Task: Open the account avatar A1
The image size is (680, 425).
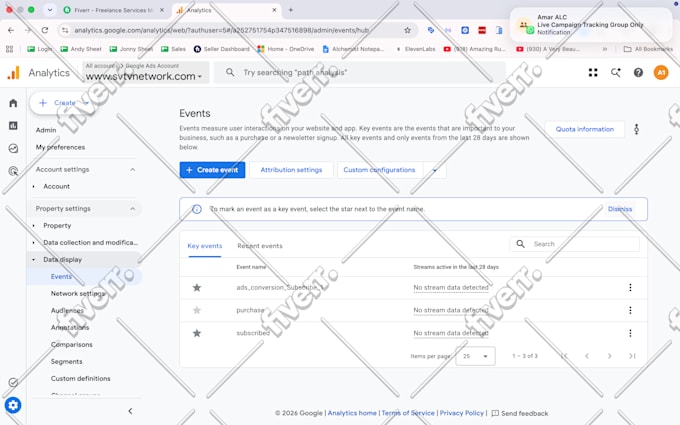Action: pyautogui.click(x=660, y=72)
